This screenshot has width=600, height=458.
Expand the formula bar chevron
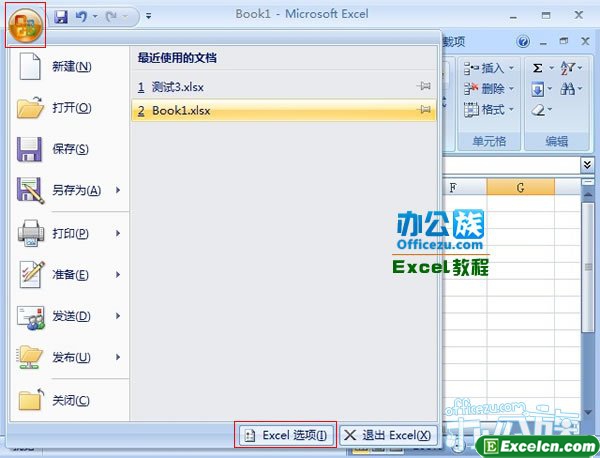click(587, 165)
